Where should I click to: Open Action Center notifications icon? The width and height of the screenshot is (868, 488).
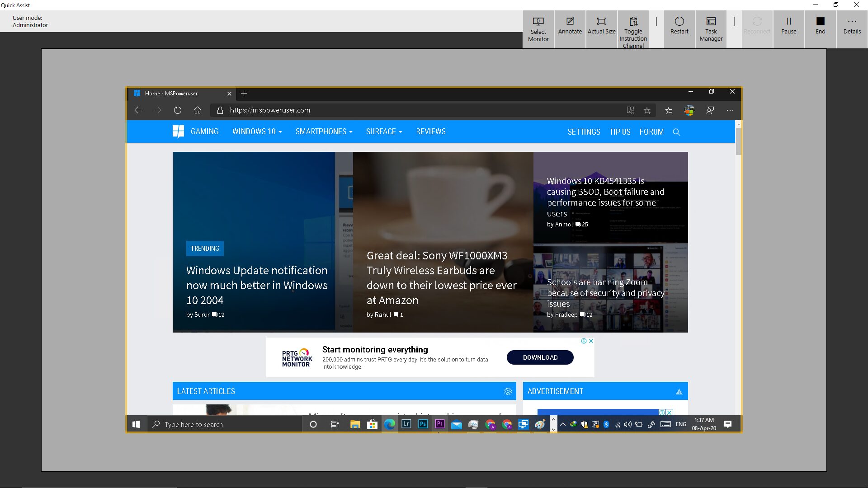pos(728,424)
